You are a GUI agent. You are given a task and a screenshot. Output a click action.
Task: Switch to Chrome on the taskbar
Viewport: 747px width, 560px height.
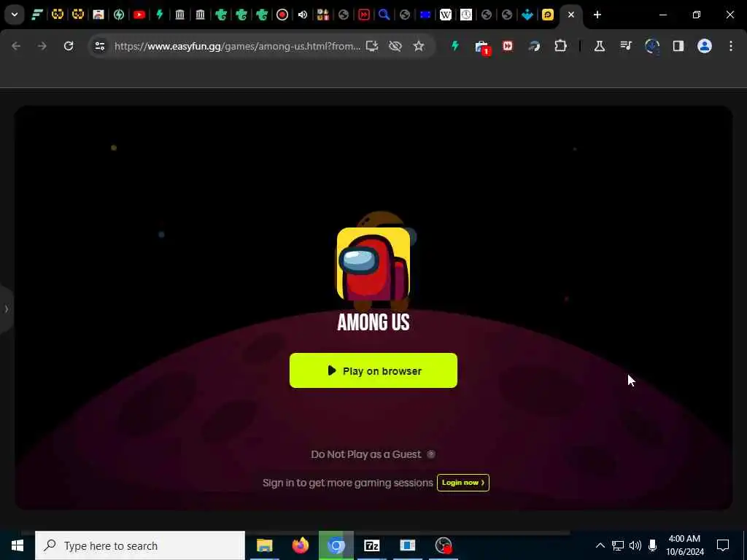point(336,545)
